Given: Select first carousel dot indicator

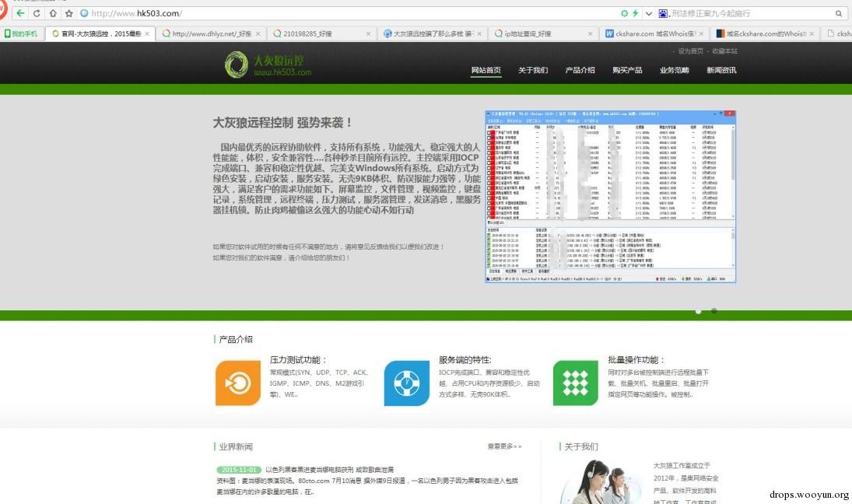Looking at the screenshot, I should pos(698,311).
